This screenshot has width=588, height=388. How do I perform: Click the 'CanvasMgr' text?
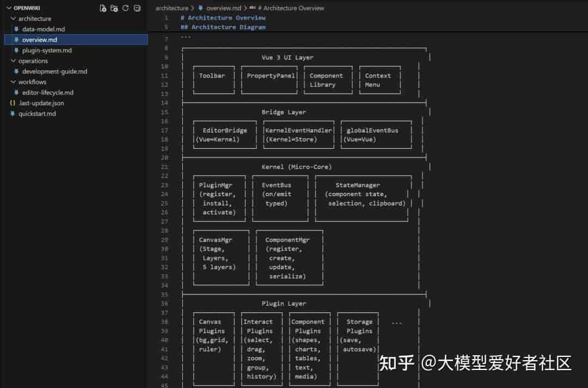pos(216,240)
